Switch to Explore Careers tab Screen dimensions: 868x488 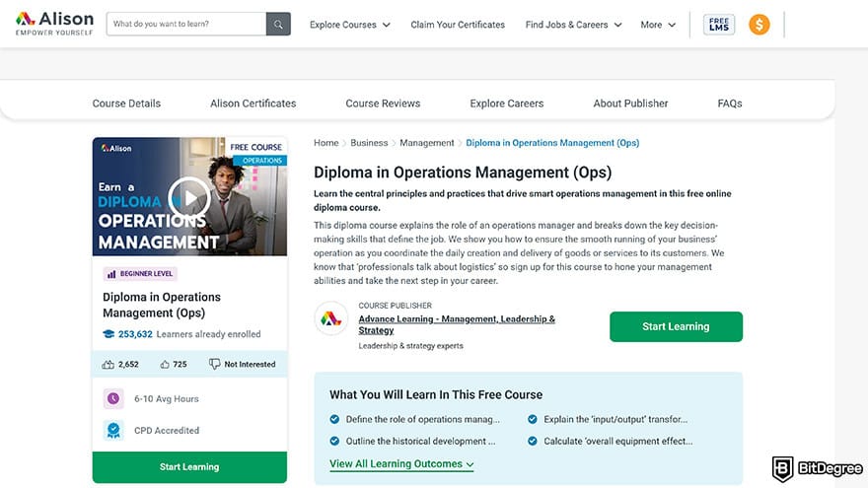click(x=507, y=104)
